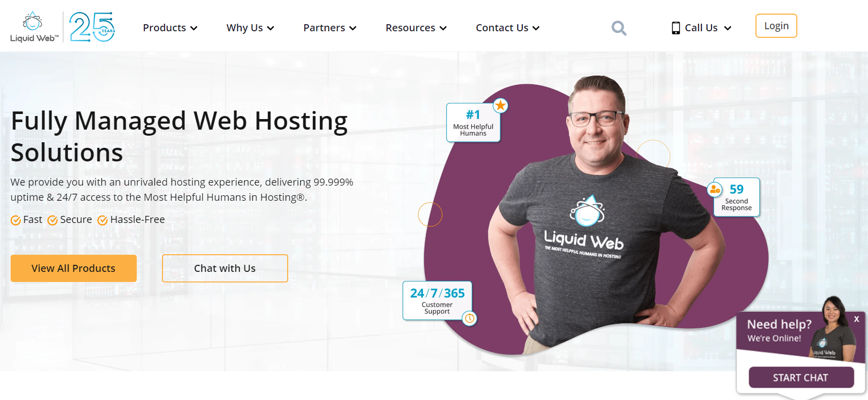Screen dimensions: 868x400
Task: Click the checkmark icon beside Secure
Action: (52, 220)
